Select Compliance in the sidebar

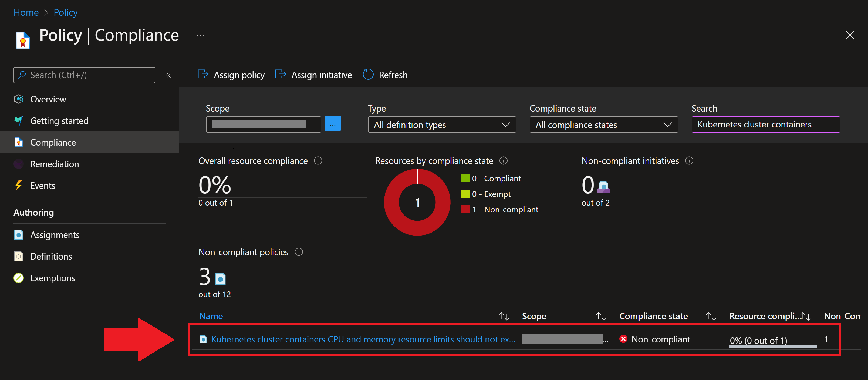(x=89, y=142)
